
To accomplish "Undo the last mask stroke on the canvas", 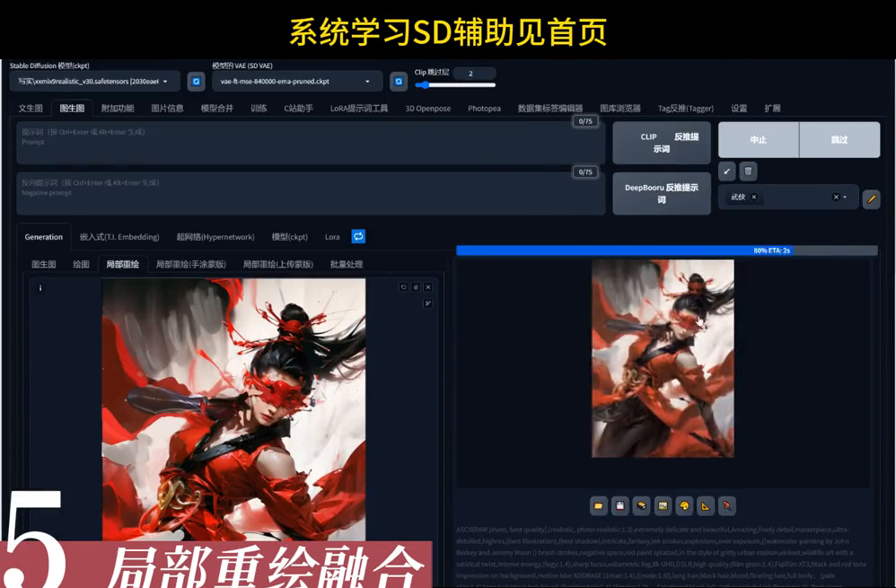I will tap(403, 287).
